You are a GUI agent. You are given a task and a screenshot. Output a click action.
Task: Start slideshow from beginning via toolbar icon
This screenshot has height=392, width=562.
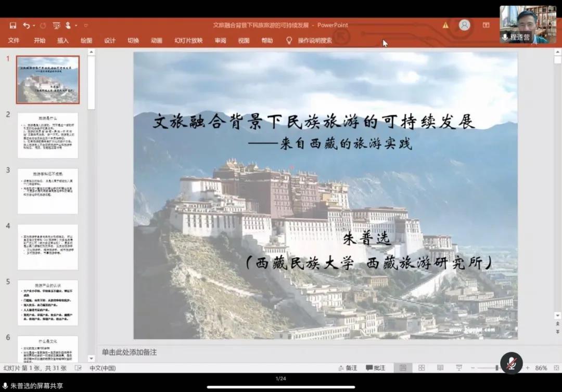pos(56,25)
